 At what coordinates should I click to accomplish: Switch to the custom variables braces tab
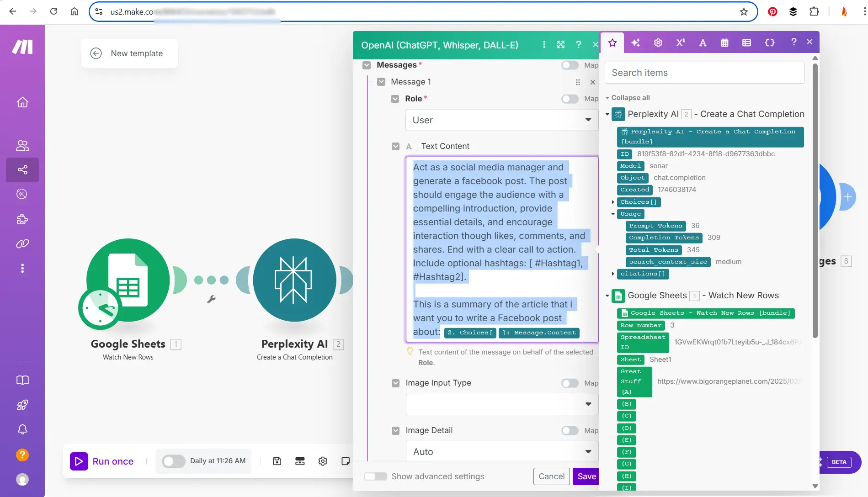pyautogui.click(x=770, y=43)
